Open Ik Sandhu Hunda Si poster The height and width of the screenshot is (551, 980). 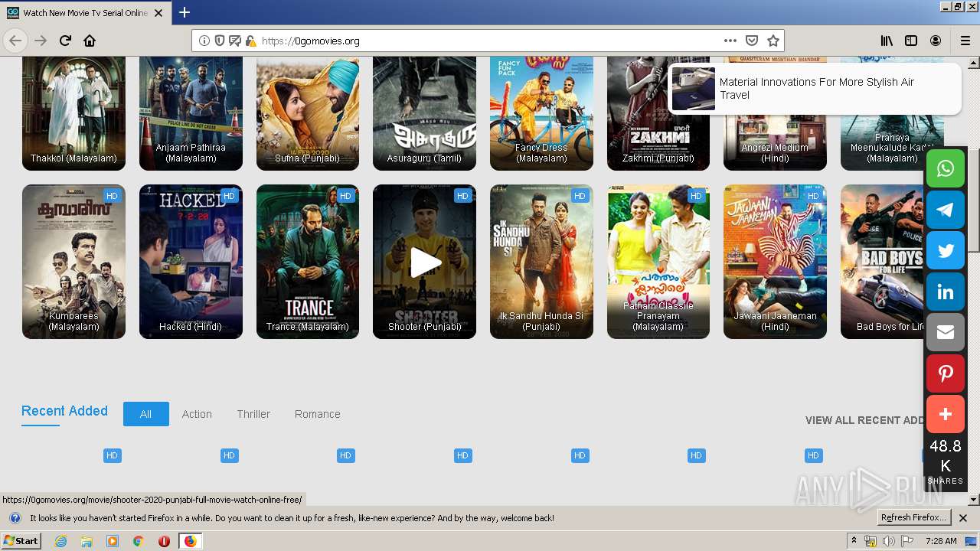[x=541, y=262]
